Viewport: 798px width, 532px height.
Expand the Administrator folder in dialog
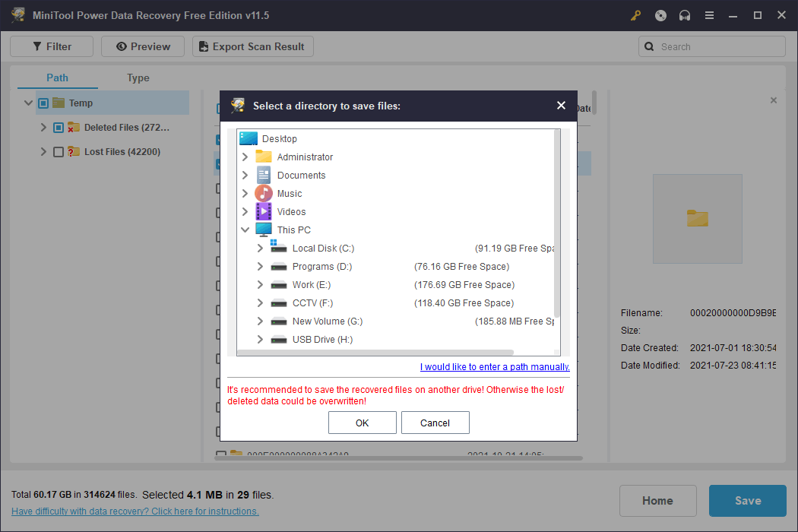[245, 157]
